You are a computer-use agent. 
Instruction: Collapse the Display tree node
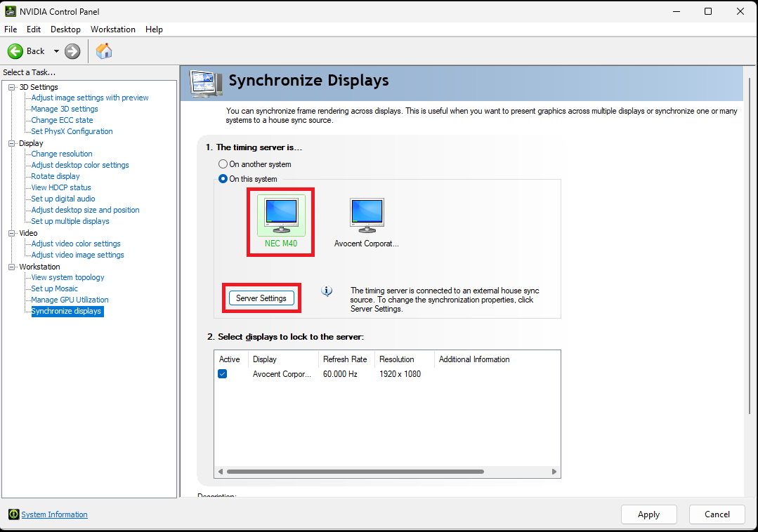click(x=12, y=143)
